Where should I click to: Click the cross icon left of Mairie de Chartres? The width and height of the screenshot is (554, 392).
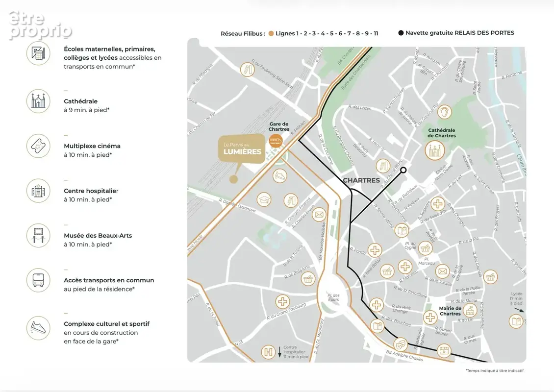pos(430,318)
